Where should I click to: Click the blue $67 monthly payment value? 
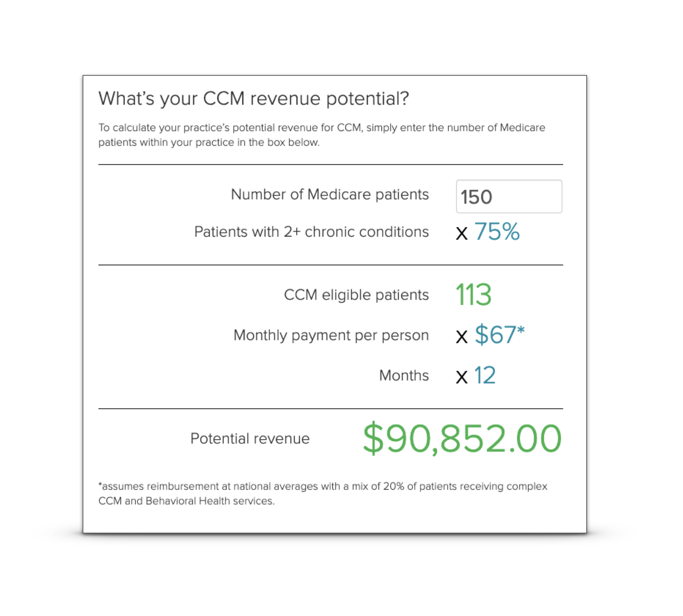click(x=495, y=335)
